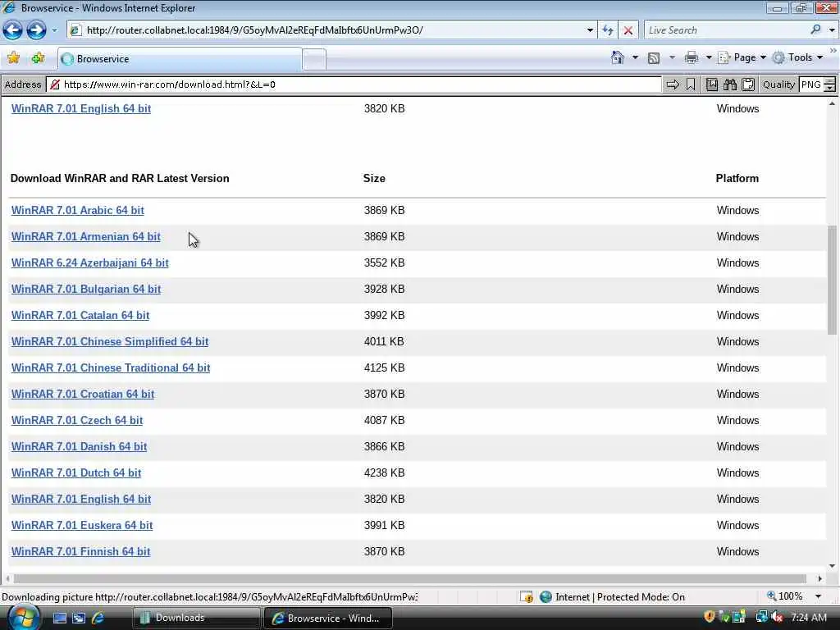The width and height of the screenshot is (840, 630).
Task: Select WinRAR 7.01 Catalan 64 bit link
Action: click(80, 315)
